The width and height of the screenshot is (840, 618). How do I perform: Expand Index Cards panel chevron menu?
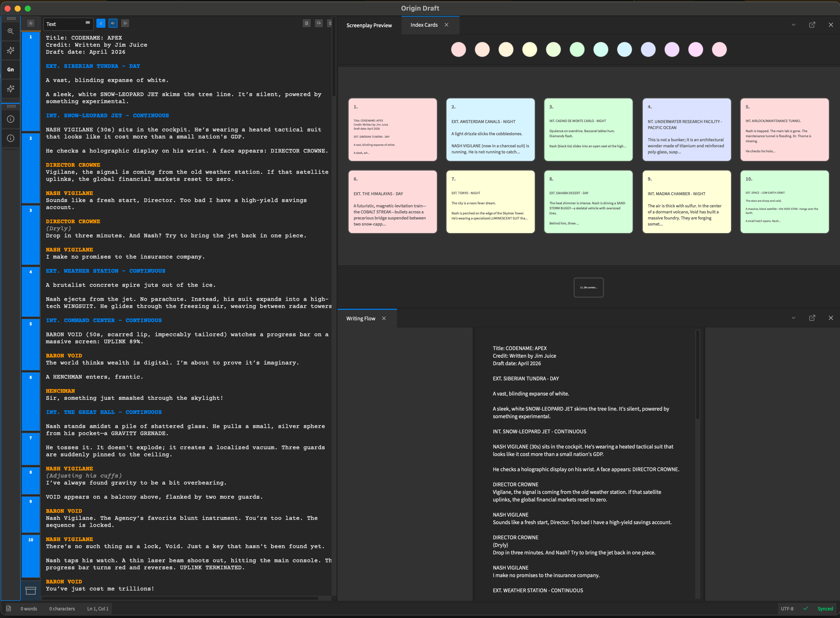pyautogui.click(x=793, y=25)
